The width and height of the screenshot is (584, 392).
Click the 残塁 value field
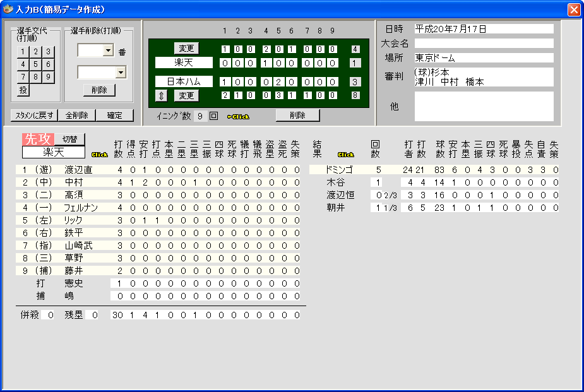click(x=92, y=315)
